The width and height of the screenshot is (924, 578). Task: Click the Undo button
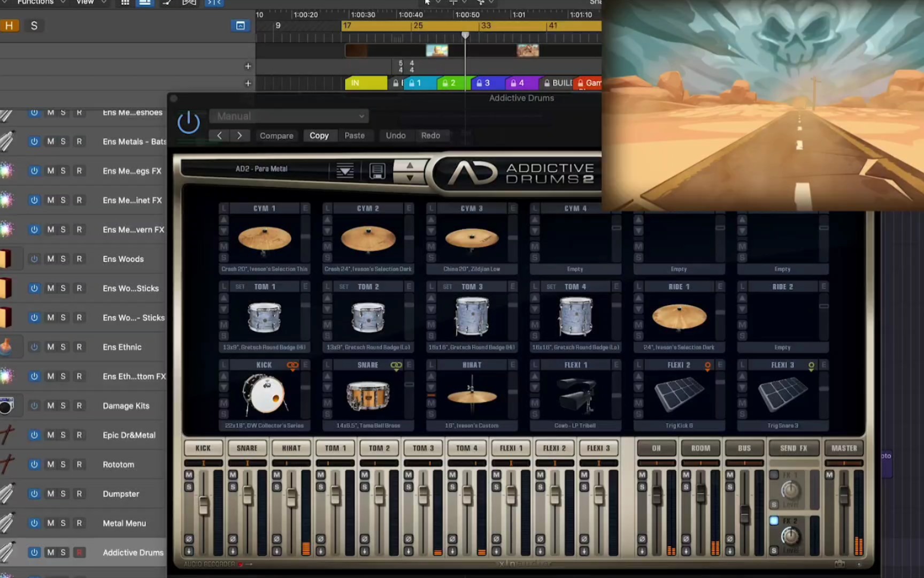396,136
